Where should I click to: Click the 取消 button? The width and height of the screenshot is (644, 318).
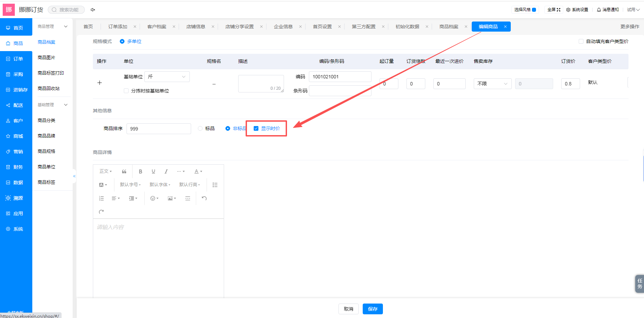349,309
